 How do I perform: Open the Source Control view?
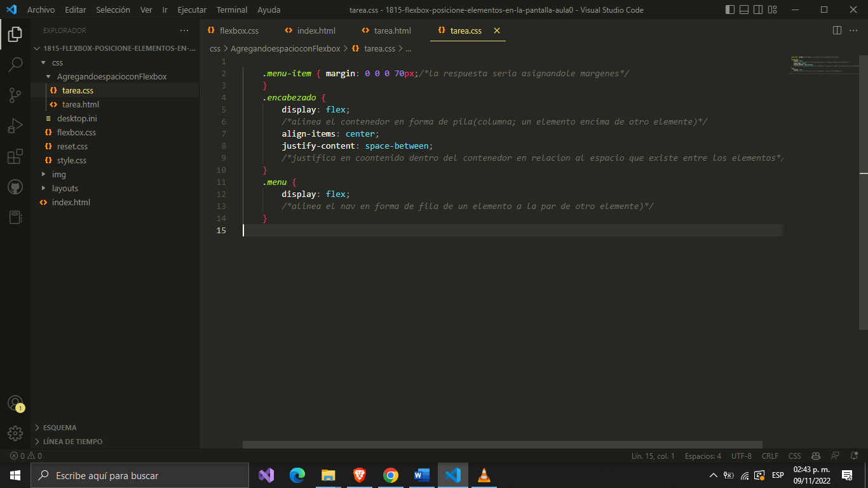[x=15, y=95]
